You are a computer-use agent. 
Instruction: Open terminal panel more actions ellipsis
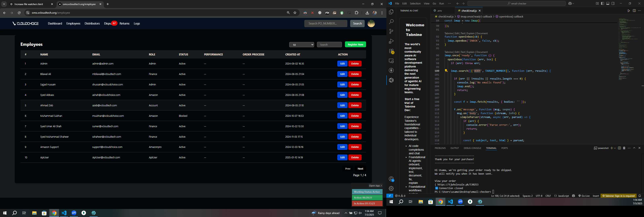[x=629, y=148]
